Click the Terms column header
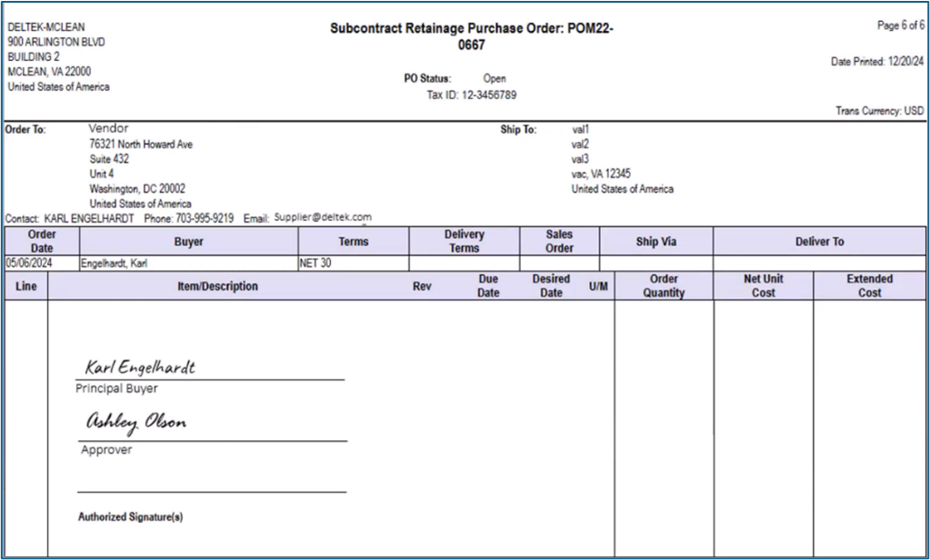This screenshot has height=560, width=930. click(x=354, y=242)
